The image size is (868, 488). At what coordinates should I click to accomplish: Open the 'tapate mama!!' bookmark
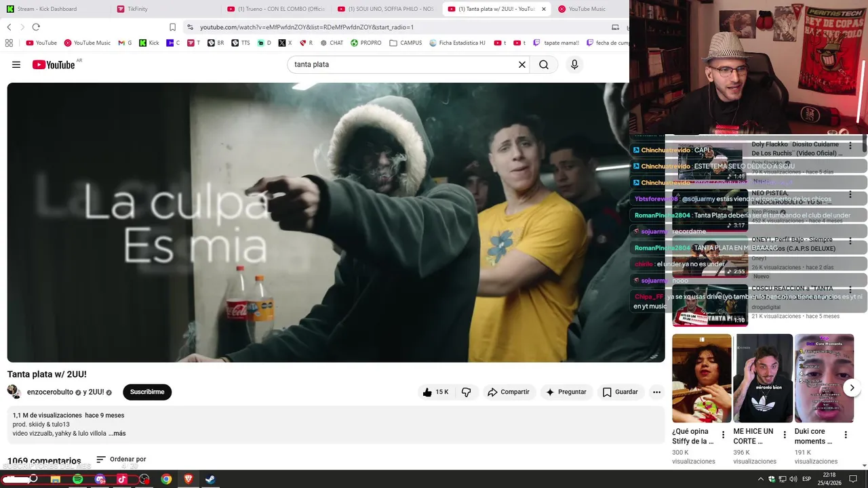click(x=556, y=43)
